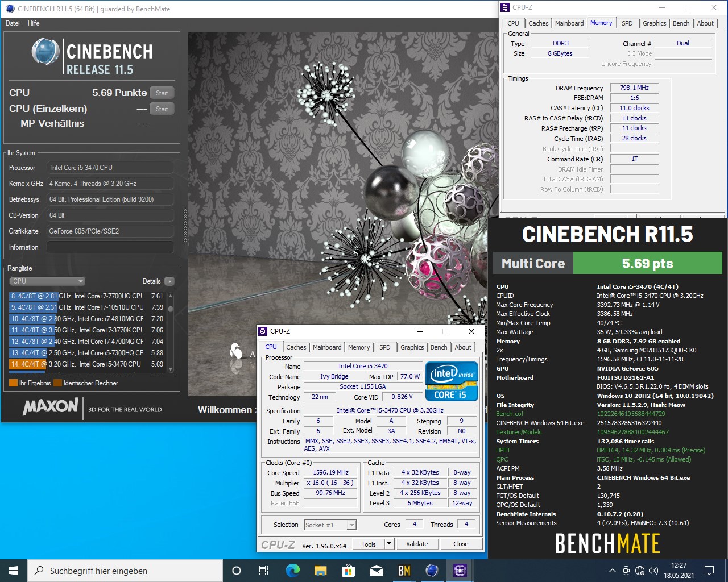Select ranking entry Core i7-3770K 7.06
Screen dimensions: 728x582
coord(87,330)
